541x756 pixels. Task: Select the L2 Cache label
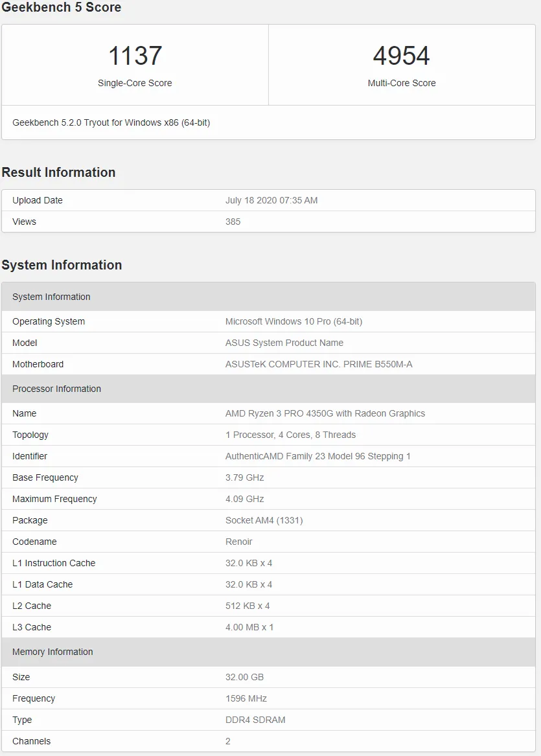coord(32,606)
